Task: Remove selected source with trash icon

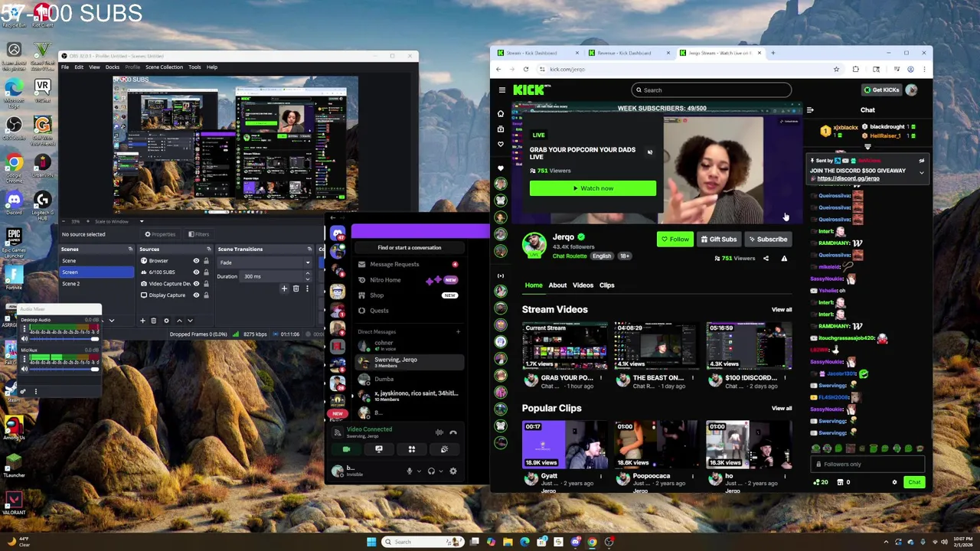Action: pos(154,321)
